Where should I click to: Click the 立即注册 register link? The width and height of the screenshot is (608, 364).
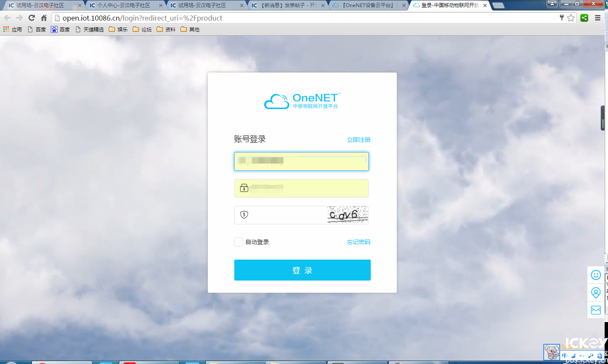[x=359, y=140]
